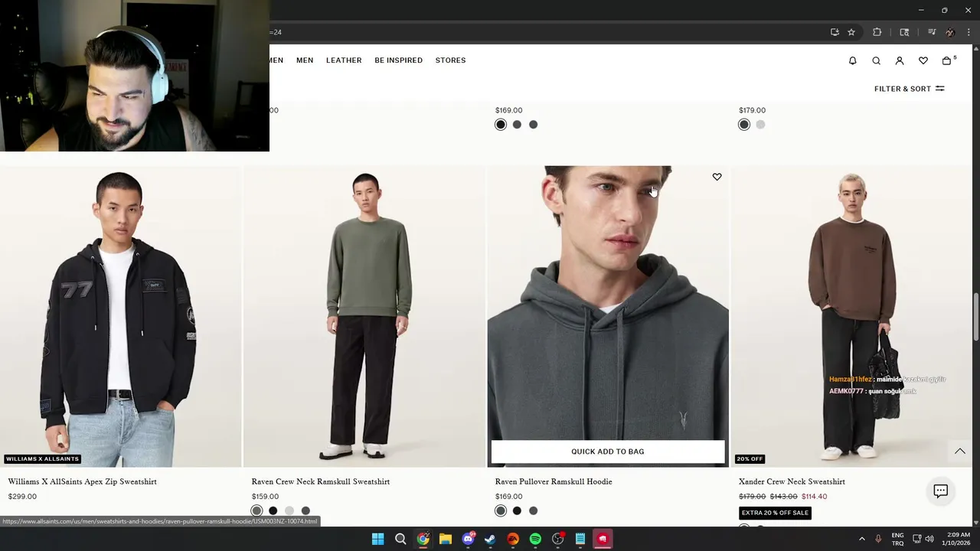Image resolution: width=980 pixels, height=551 pixels.
Task: Select black swatch for Raven Crew Neck Sweatshirt
Action: pyautogui.click(x=273, y=510)
